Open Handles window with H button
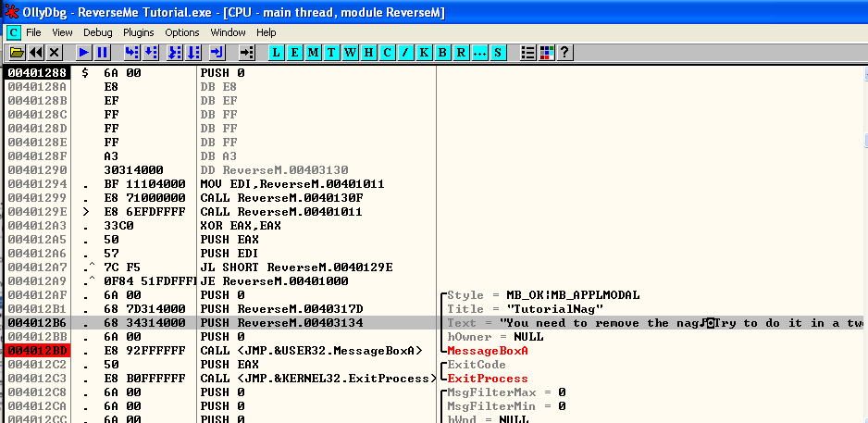The height and width of the screenshot is (423, 868). [368, 53]
